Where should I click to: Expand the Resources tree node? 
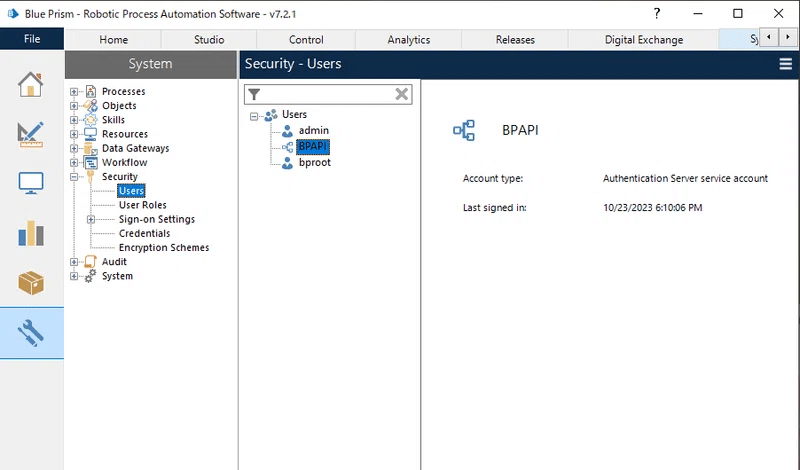coord(74,134)
